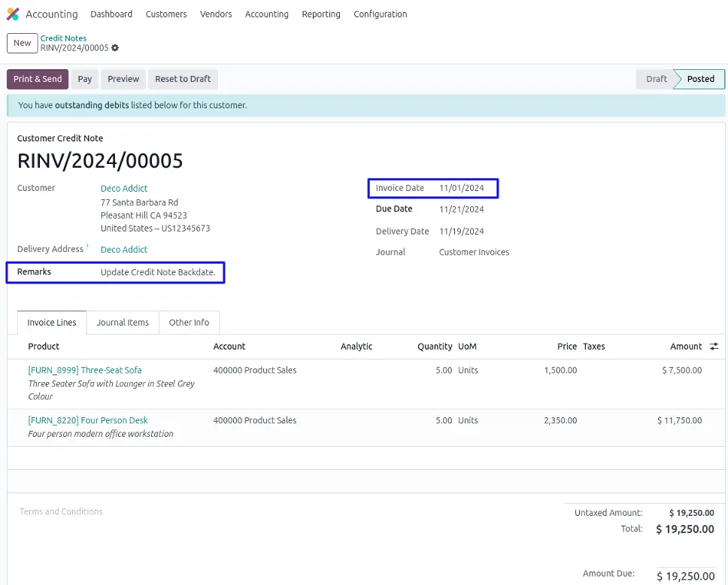Open the Customers menu

coord(166,14)
